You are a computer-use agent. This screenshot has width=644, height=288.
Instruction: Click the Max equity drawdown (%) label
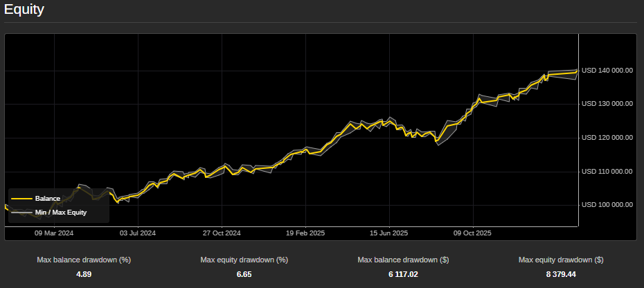click(244, 260)
